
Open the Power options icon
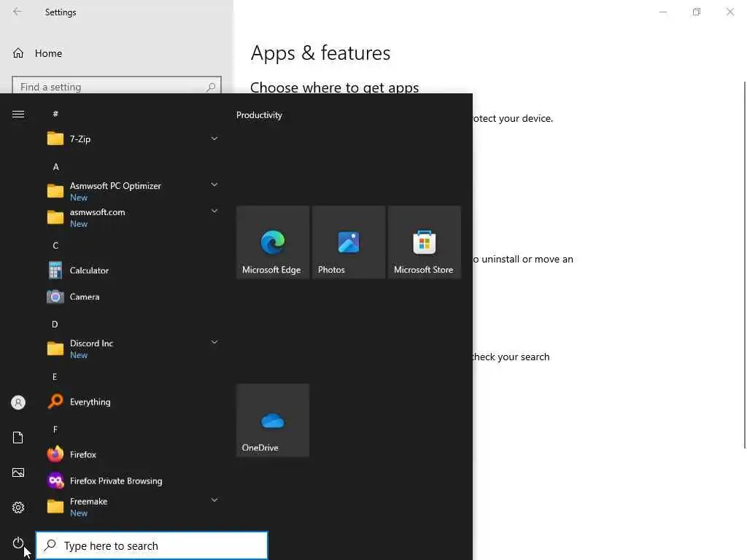pos(18,542)
